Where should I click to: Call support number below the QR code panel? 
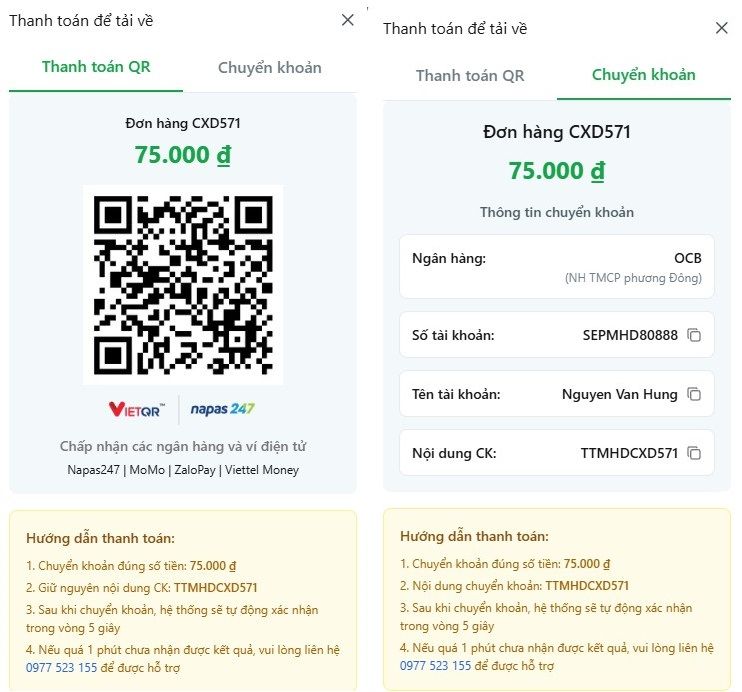[x=61, y=668]
